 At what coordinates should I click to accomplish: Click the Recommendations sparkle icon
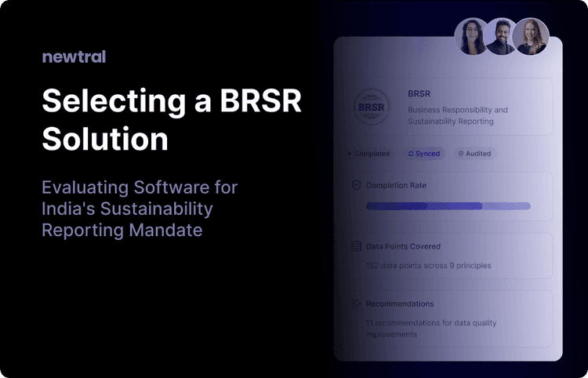coord(356,303)
